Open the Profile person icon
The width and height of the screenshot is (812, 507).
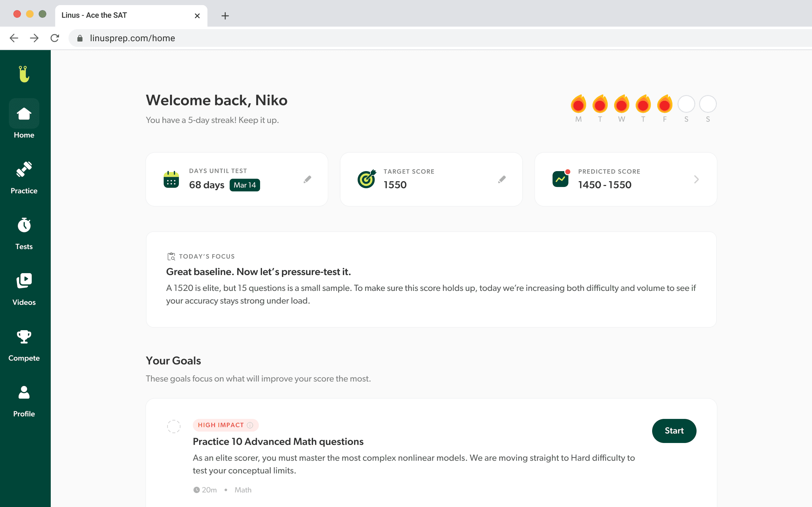click(x=24, y=392)
